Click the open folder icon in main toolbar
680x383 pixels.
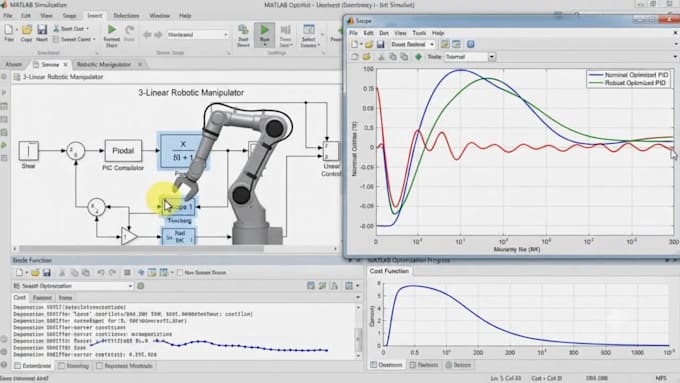coord(26,29)
